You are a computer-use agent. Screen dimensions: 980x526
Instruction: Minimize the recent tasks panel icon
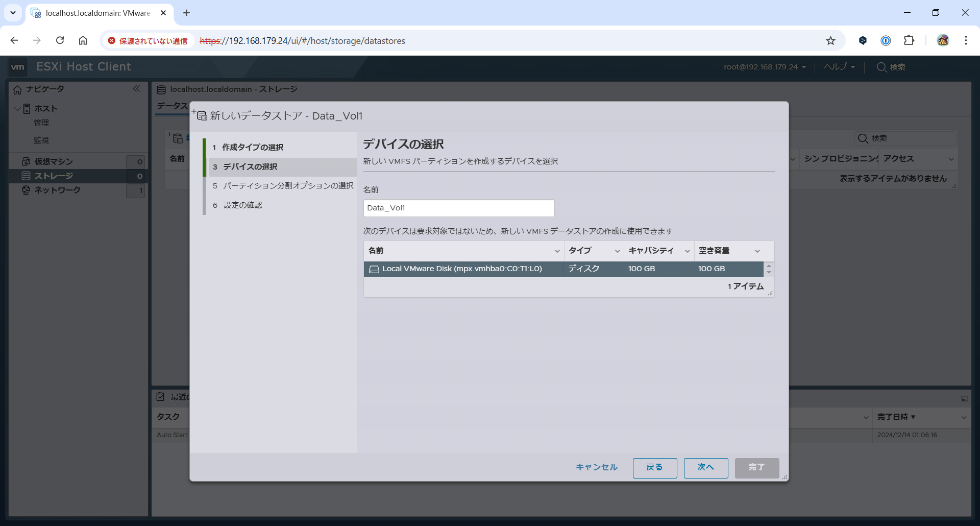point(965,398)
